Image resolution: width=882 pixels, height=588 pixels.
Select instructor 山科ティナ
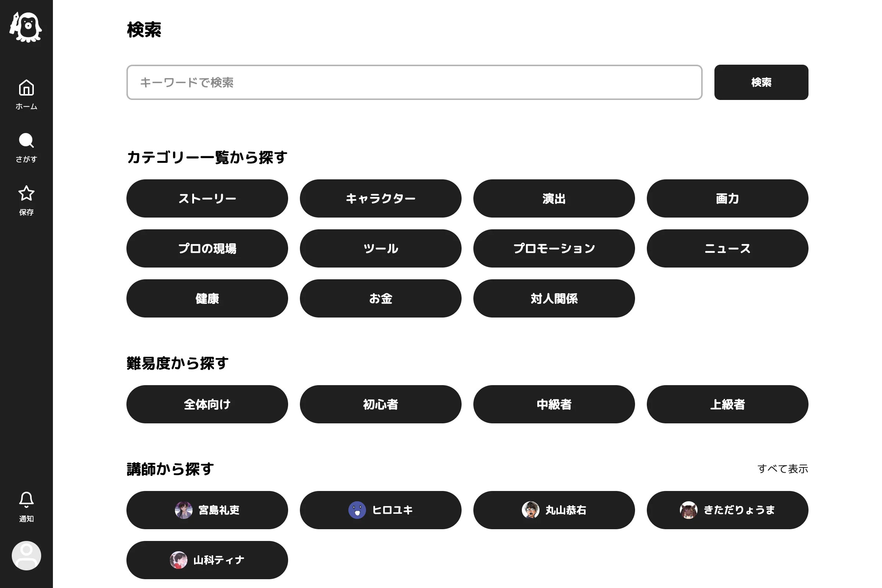(207, 560)
